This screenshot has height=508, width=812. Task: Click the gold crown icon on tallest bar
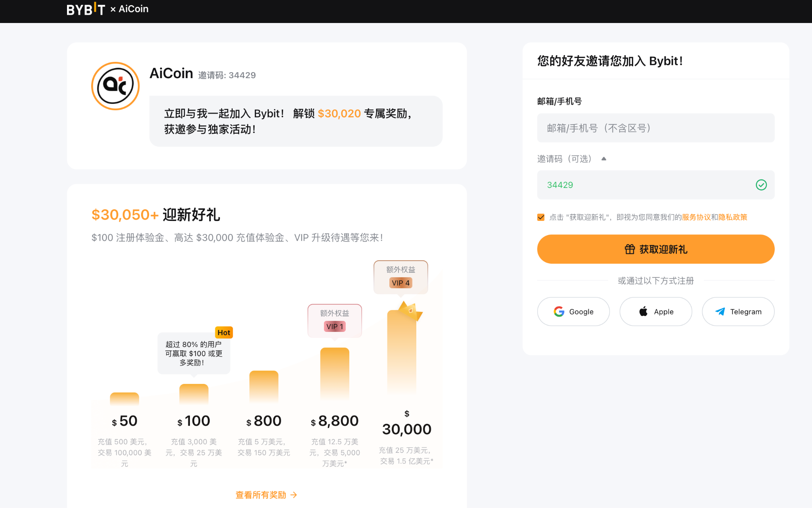click(411, 311)
